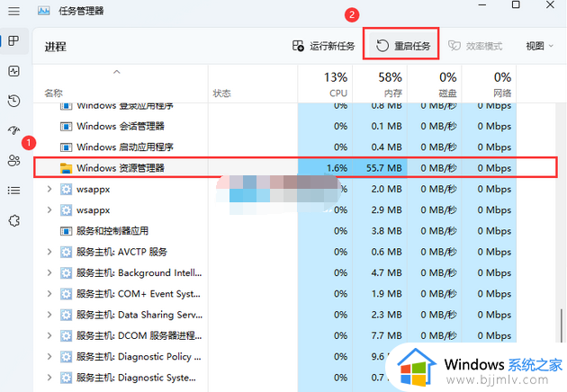The width and height of the screenshot is (567, 392).
Task: Click the 55.7 MB memory cell
Action: (380, 168)
